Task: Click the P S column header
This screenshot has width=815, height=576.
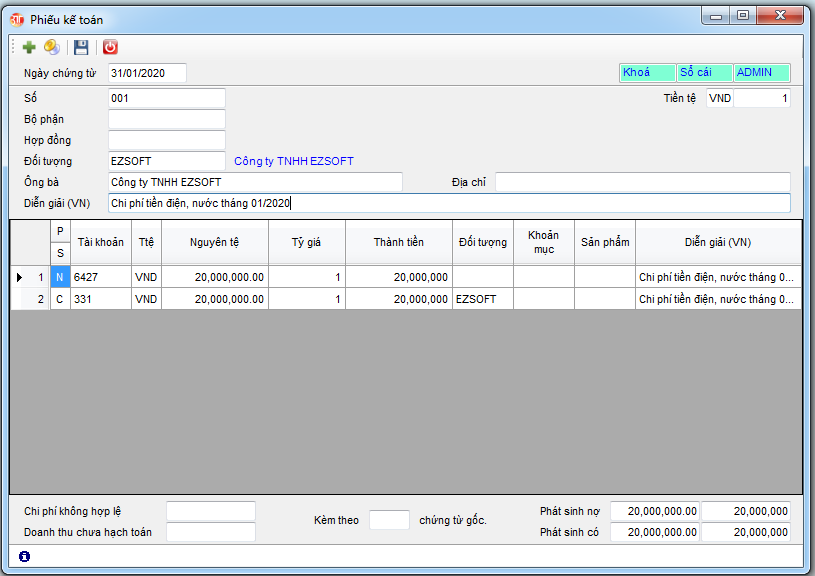Action: tap(60, 242)
